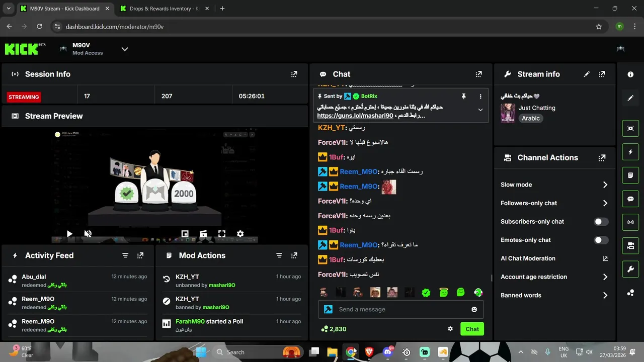Open a new browser tab

pos(222,9)
